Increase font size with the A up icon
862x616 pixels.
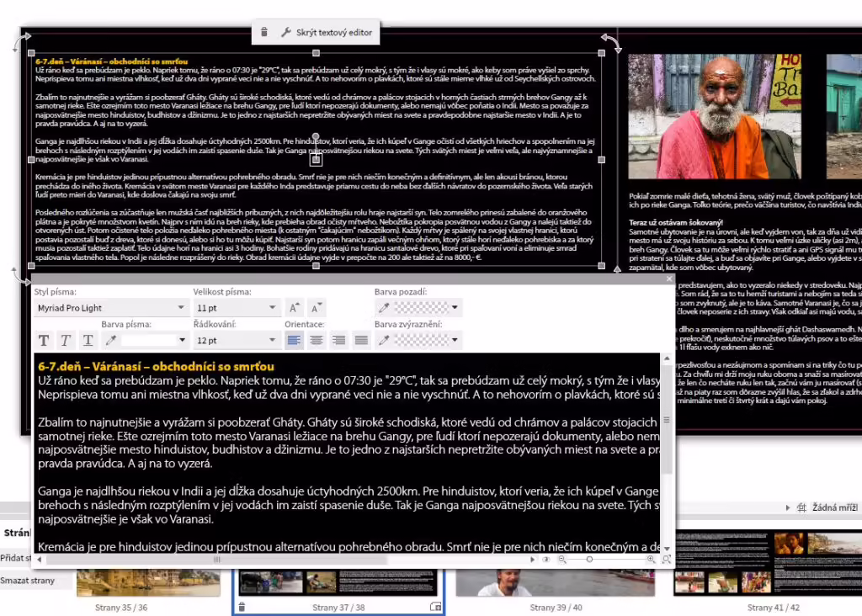tap(295, 308)
